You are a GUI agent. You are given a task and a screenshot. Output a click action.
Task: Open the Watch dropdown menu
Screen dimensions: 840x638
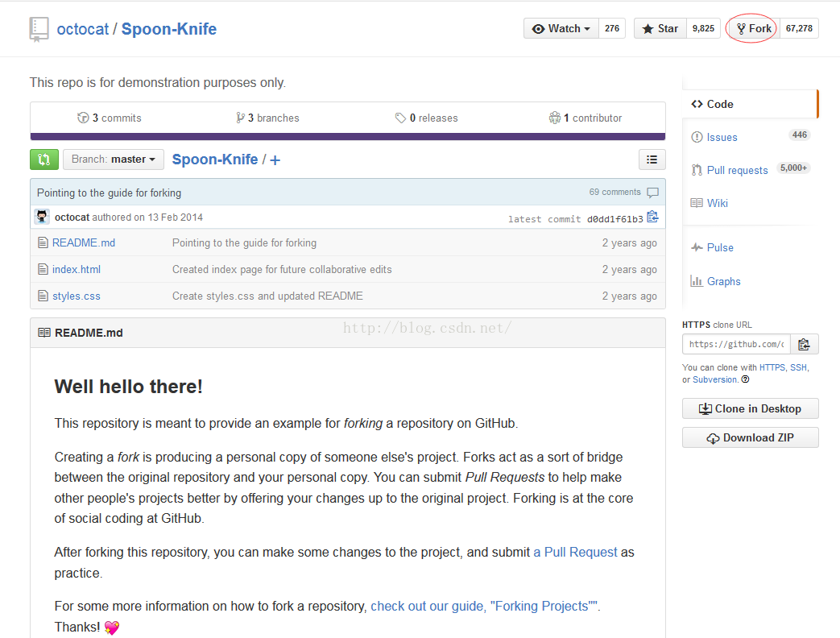(561, 28)
